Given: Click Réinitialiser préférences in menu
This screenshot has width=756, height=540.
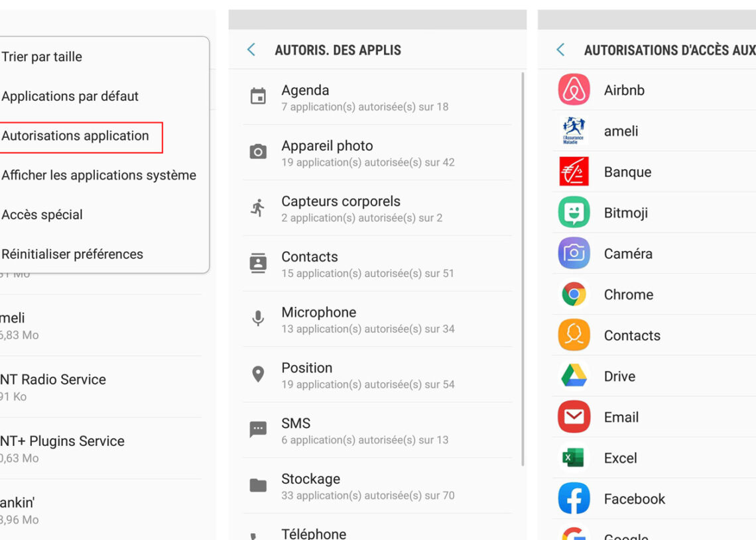Looking at the screenshot, I should click(x=72, y=254).
